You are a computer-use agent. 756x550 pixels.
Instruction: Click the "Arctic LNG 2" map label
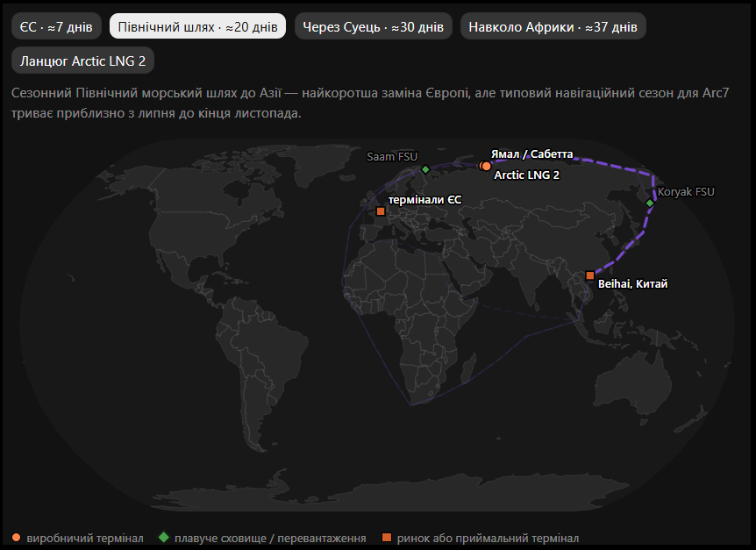point(526,175)
